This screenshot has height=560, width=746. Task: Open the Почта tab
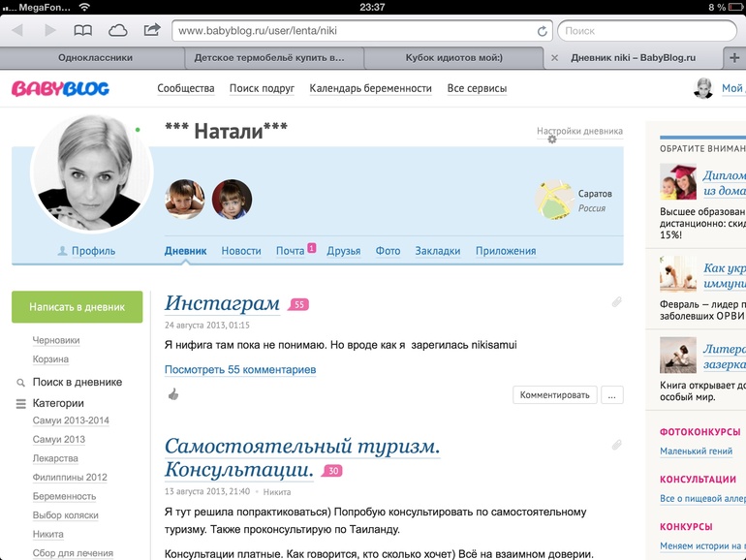pyautogui.click(x=291, y=251)
